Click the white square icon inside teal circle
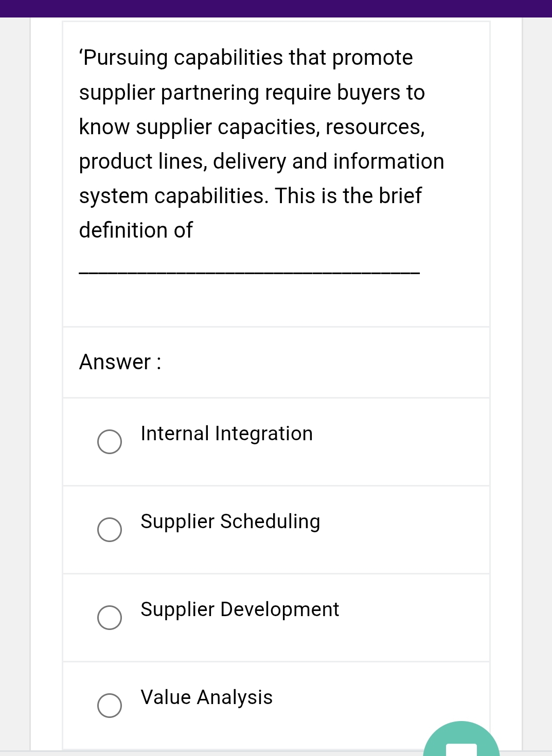The width and height of the screenshot is (552, 756). (461, 751)
